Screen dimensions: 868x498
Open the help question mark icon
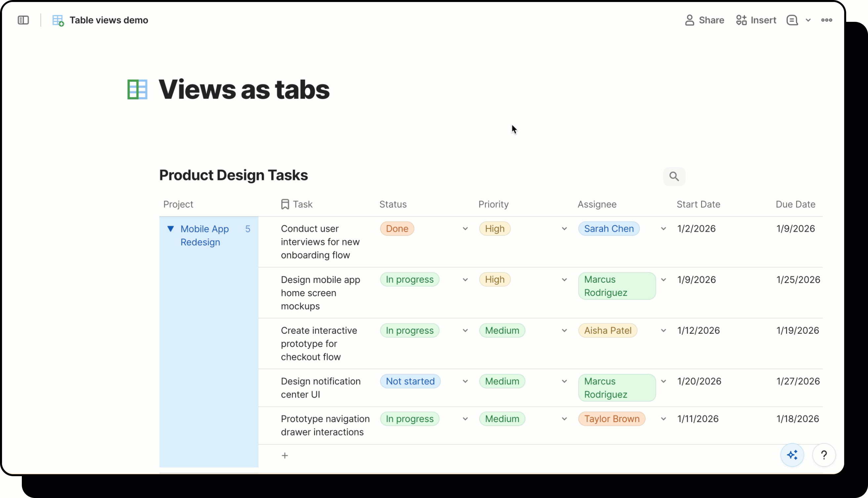point(824,455)
